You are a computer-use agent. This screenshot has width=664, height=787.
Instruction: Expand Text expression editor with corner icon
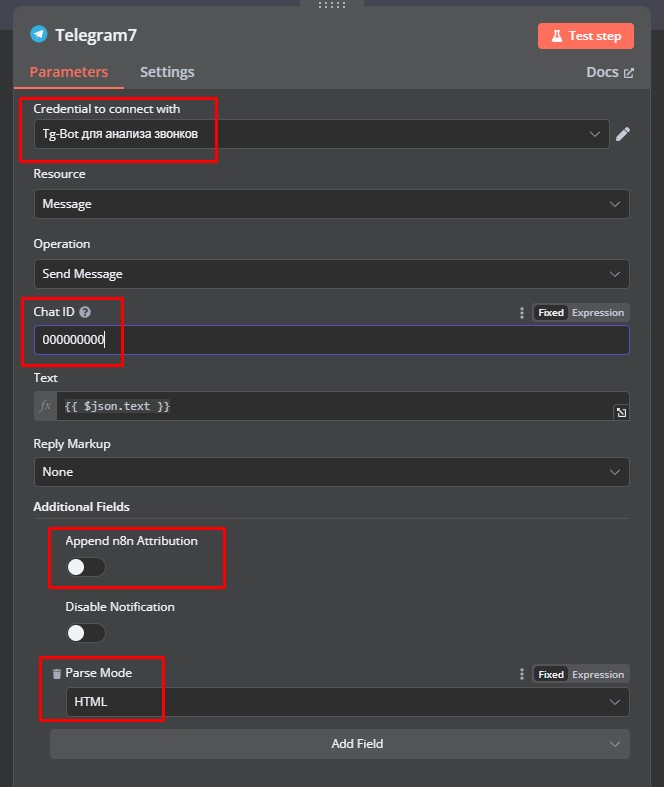point(621,413)
